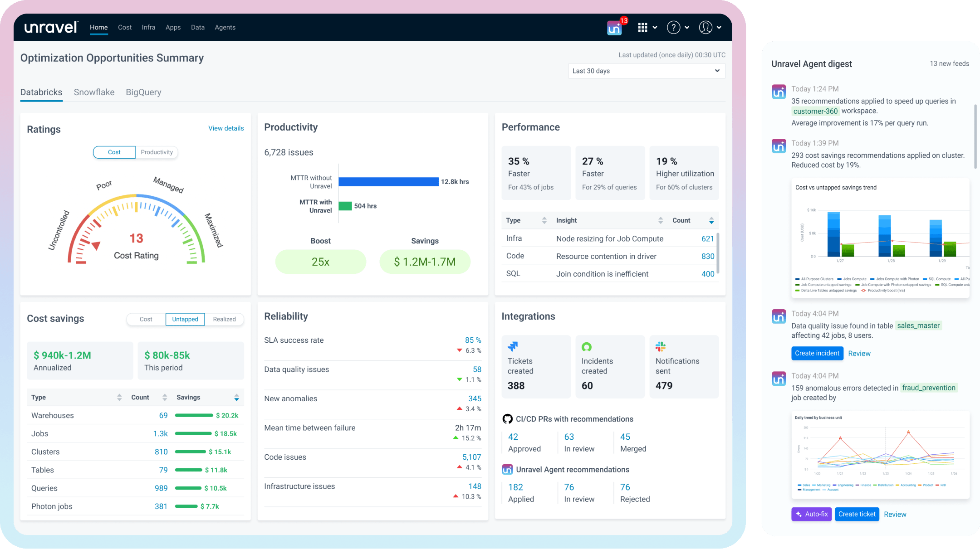Click the agent avatar on Today 1:39 PM feed
This screenshot has width=980, height=549.
click(779, 146)
